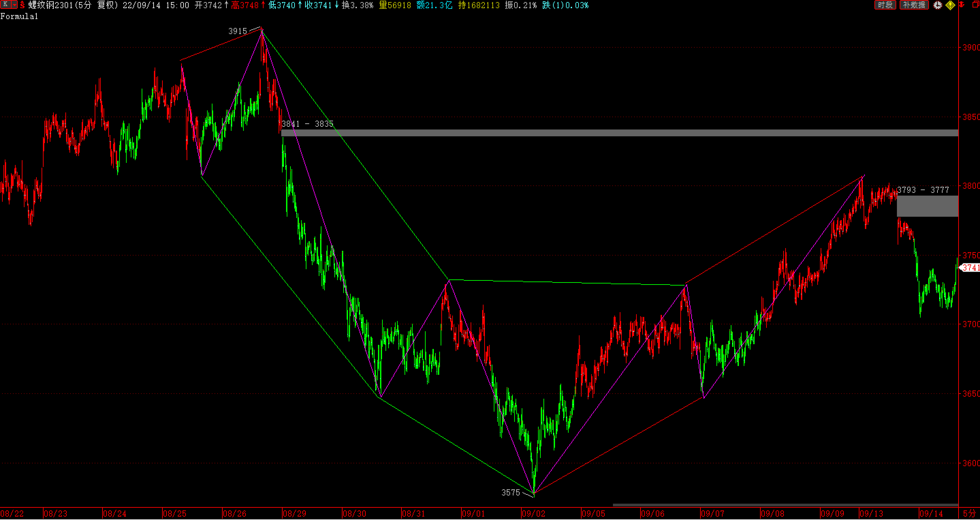Click the 09/05 date marker
This screenshot has height=520, width=980.
pos(594,514)
